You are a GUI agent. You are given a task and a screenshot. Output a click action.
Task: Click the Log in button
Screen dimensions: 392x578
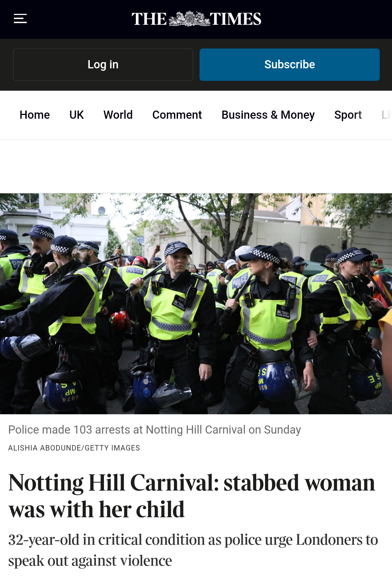103,65
